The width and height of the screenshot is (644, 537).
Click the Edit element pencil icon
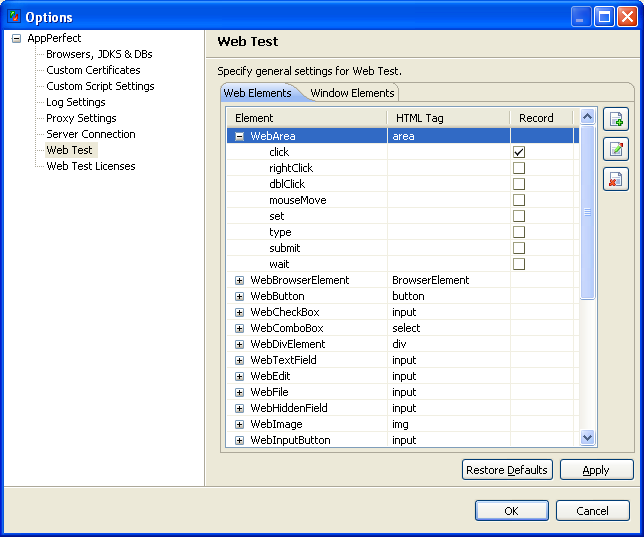coord(616,150)
